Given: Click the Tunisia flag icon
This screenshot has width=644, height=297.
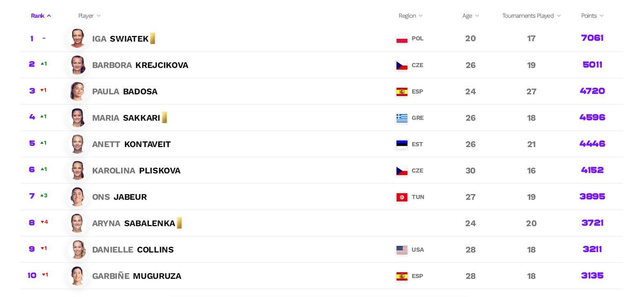Looking at the screenshot, I should (402, 197).
